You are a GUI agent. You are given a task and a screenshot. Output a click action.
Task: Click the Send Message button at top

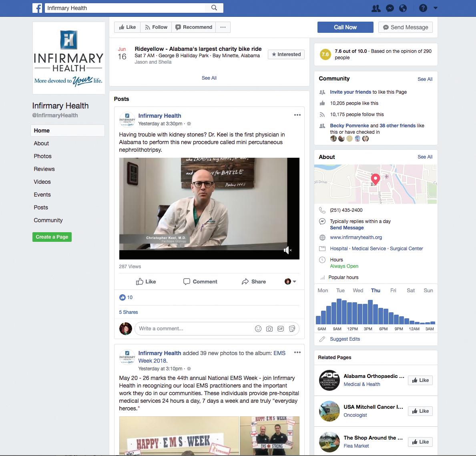tap(405, 27)
